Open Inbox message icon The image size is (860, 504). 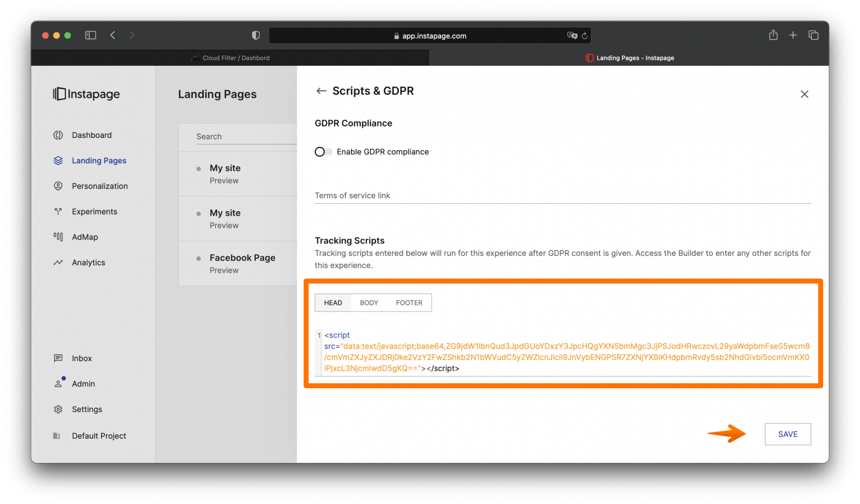point(58,358)
